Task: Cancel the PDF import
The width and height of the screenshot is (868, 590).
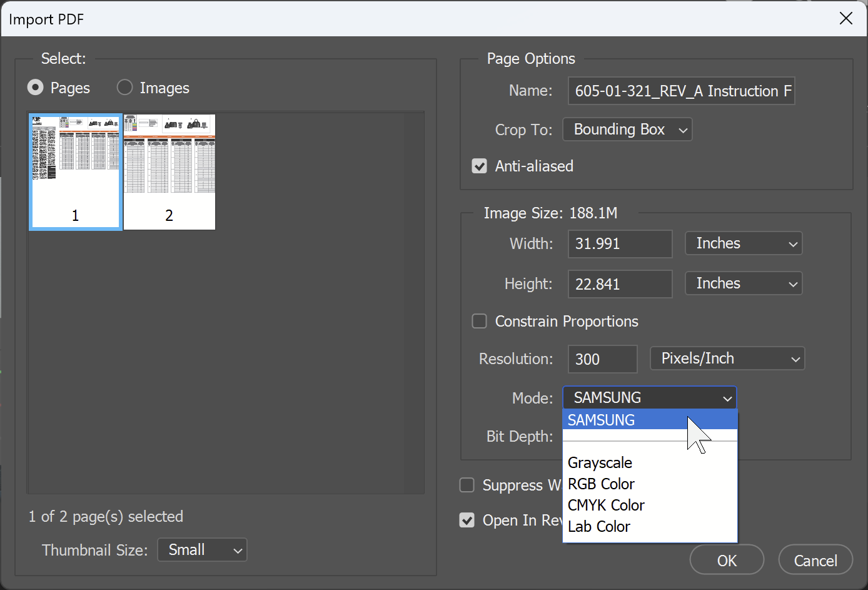Action: (x=815, y=559)
